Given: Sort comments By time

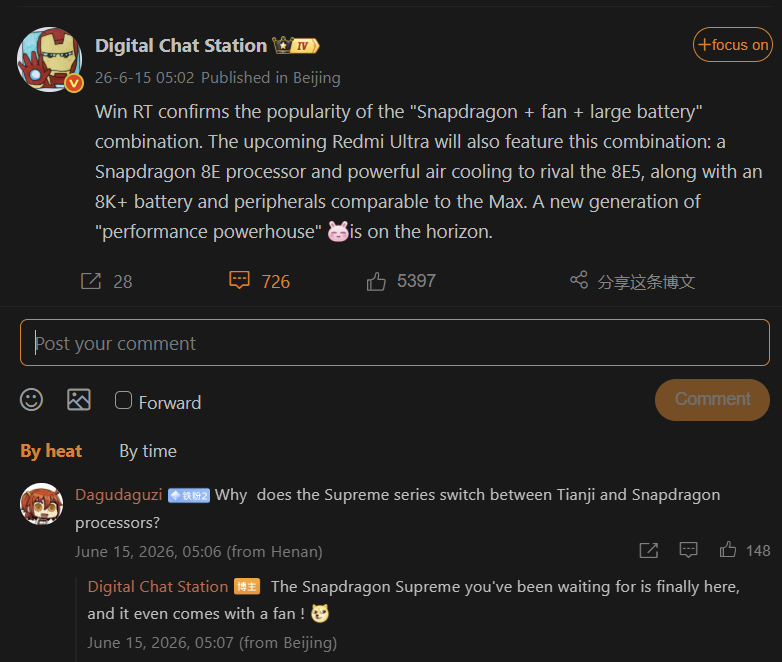Looking at the screenshot, I should [148, 451].
